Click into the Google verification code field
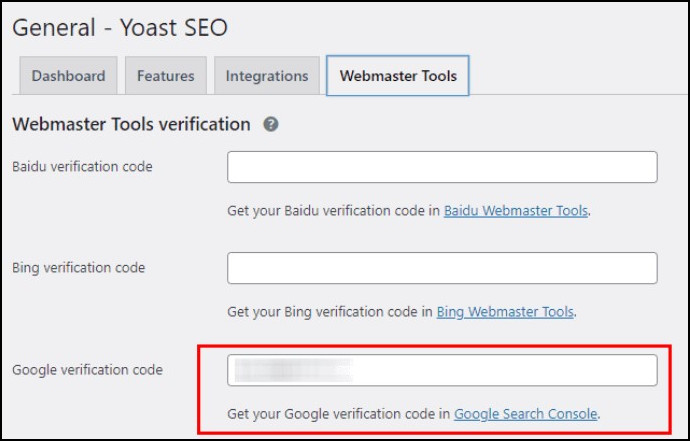Screen dimensions: 690x441 point(442,370)
